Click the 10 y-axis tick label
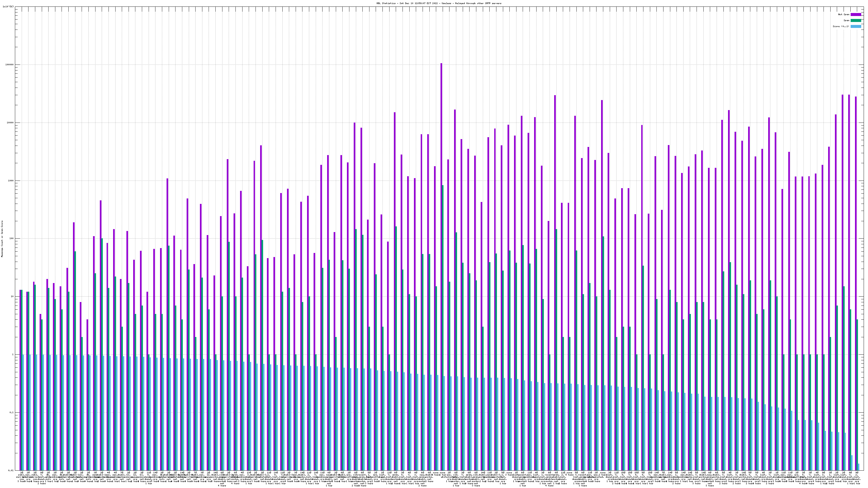This screenshot has height=488, width=868. click(x=12, y=297)
